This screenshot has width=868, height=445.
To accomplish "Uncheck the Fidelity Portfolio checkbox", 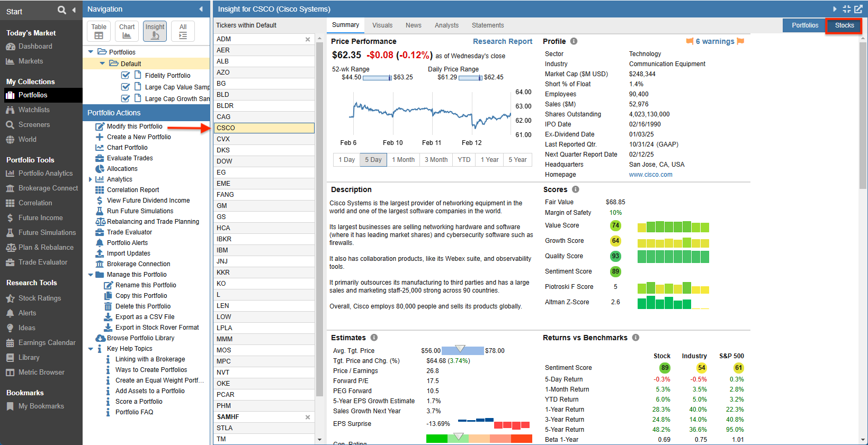I will point(126,75).
